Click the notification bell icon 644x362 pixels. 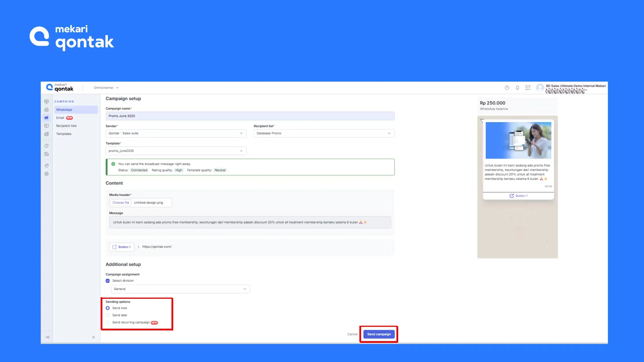coord(517,88)
